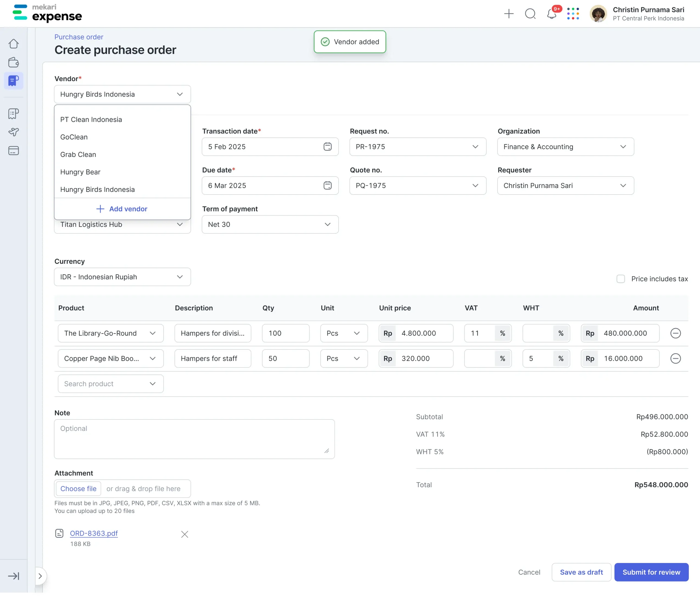Click the Hampers for divisi... description field
This screenshot has width=700, height=596.
(213, 333)
